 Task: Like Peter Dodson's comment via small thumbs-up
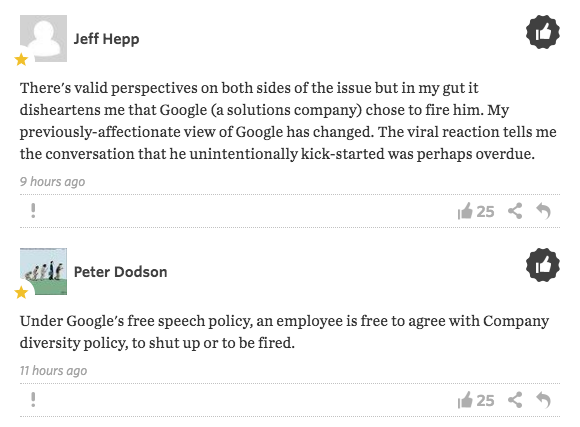tap(465, 400)
